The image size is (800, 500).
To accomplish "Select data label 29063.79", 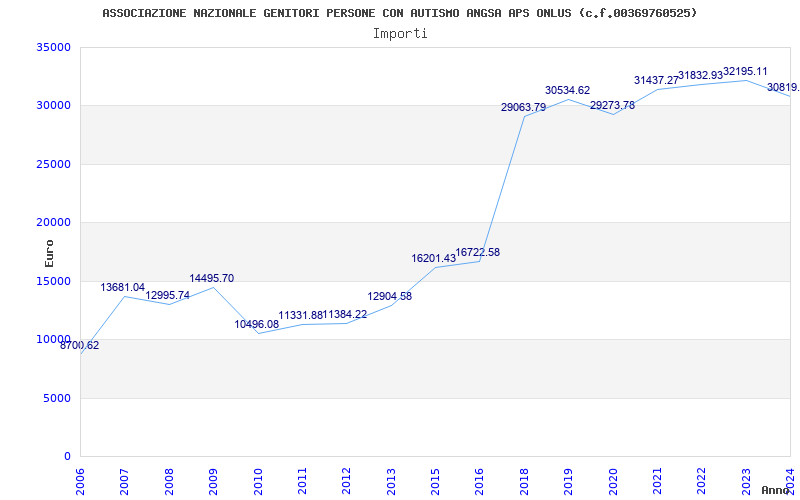I will click(523, 108).
